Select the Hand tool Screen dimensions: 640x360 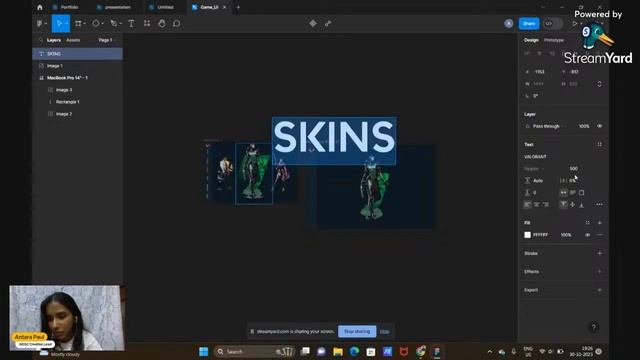162,24
